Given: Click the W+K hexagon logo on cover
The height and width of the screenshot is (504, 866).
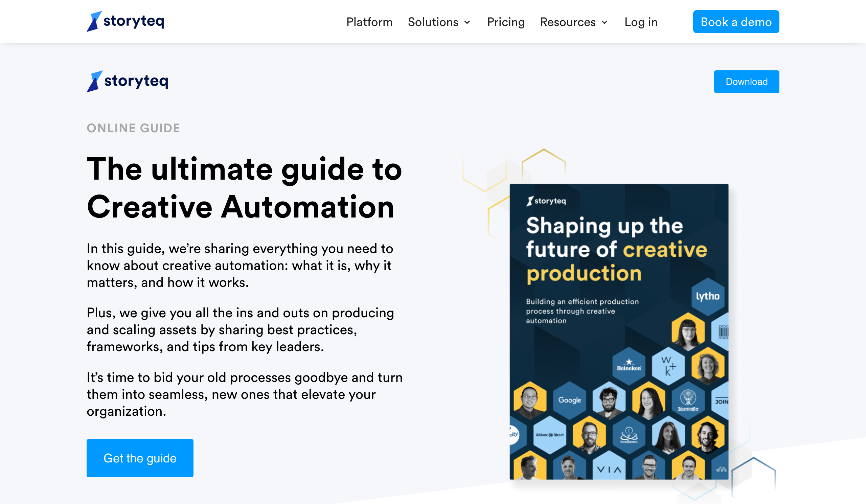Looking at the screenshot, I should click(x=668, y=366).
